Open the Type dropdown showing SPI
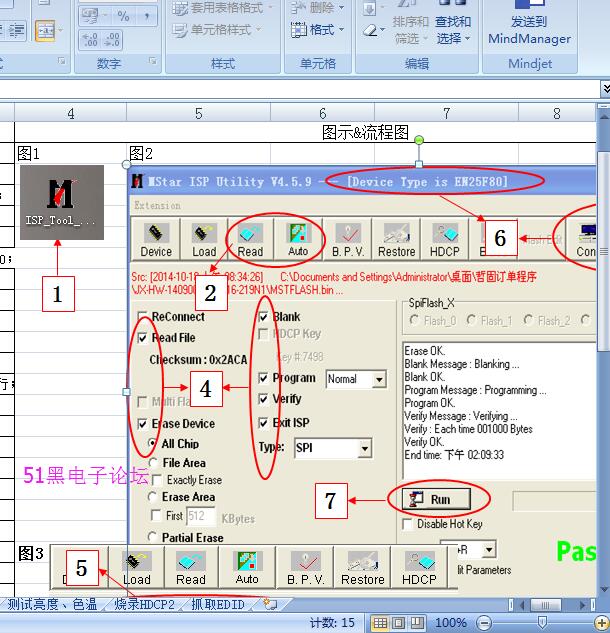The image size is (610, 633). coord(365,449)
